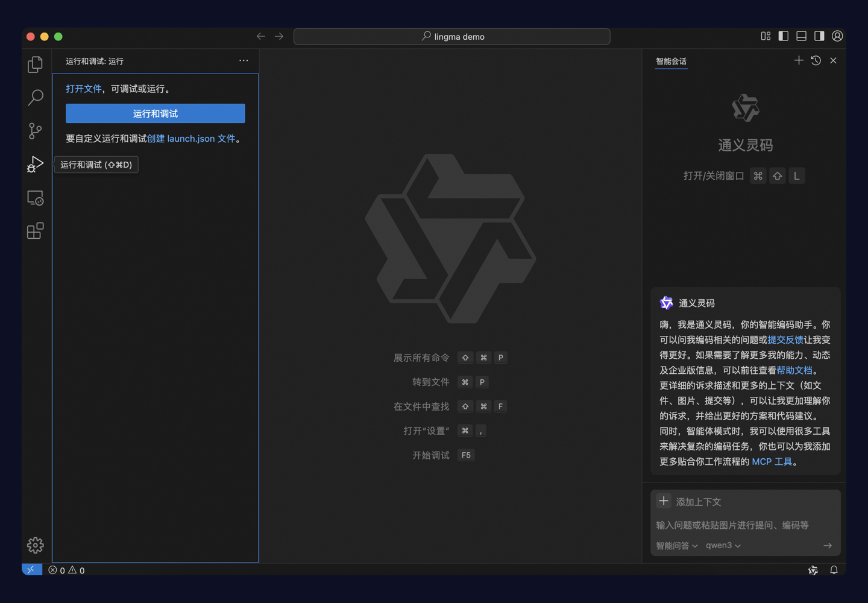Open the Remote Explorer icon
Viewport: 868px width, 603px height.
click(x=36, y=198)
